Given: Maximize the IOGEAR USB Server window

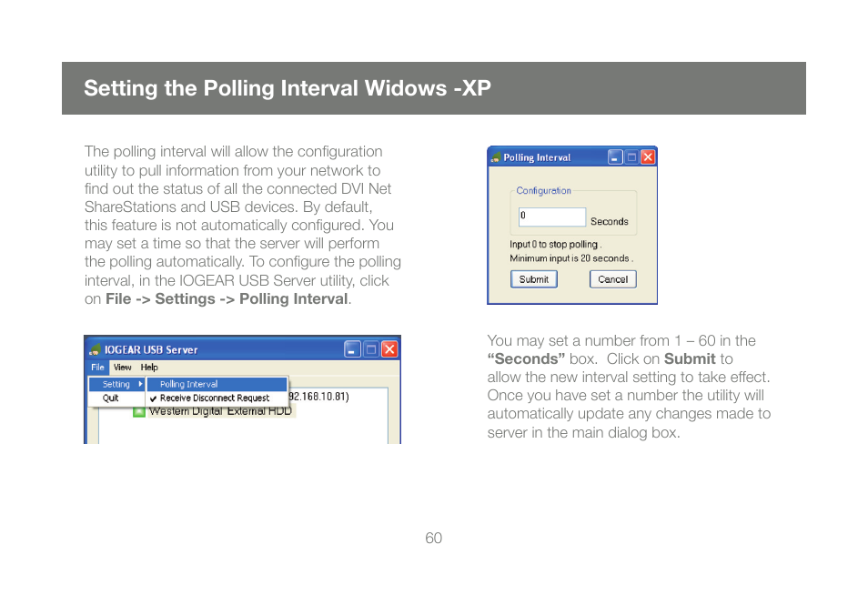Looking at the screenshot, I should coord(371,349).
